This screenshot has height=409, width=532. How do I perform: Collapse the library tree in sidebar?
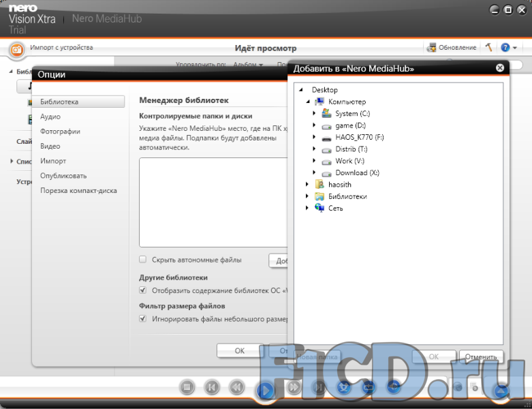click(11, 72)
